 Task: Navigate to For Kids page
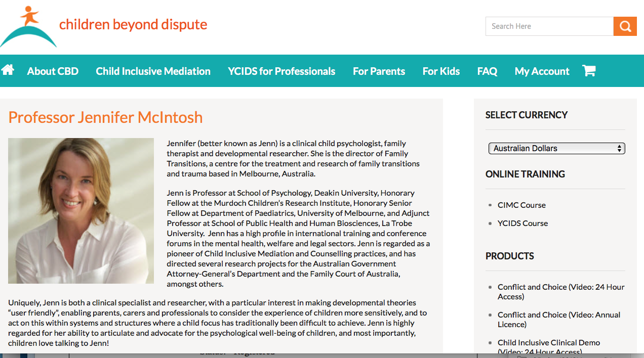[x=441, y=71]
